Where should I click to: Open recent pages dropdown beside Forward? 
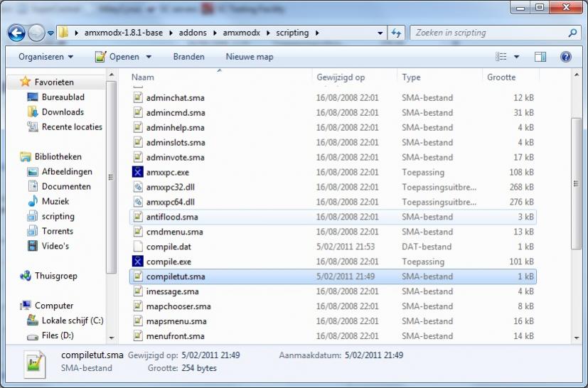(50, 33)
